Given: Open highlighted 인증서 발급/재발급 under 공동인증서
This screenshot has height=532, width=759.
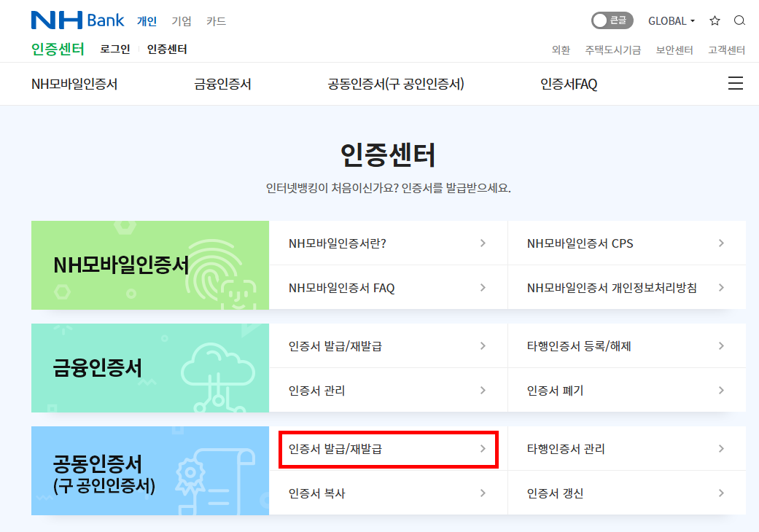Looking at the screenshot, I should pos(388,450).
